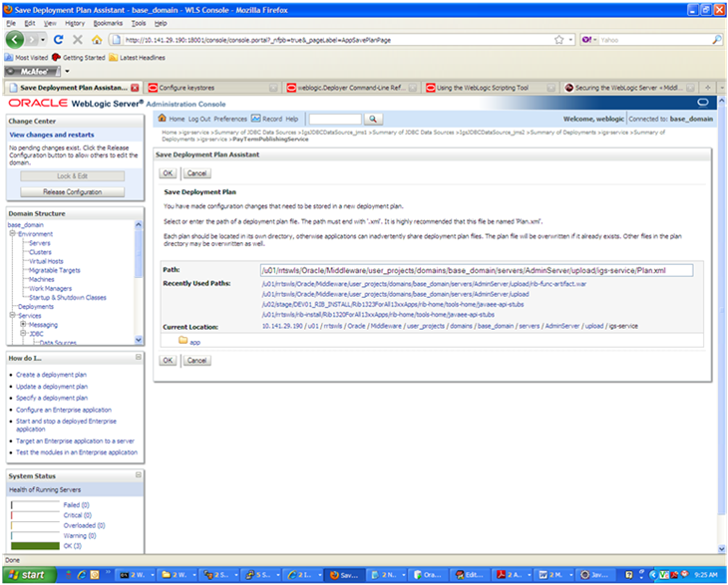The height and width of the screenshot is (585, 728).
Task: Click the Path input field
Action: (477, 270)
